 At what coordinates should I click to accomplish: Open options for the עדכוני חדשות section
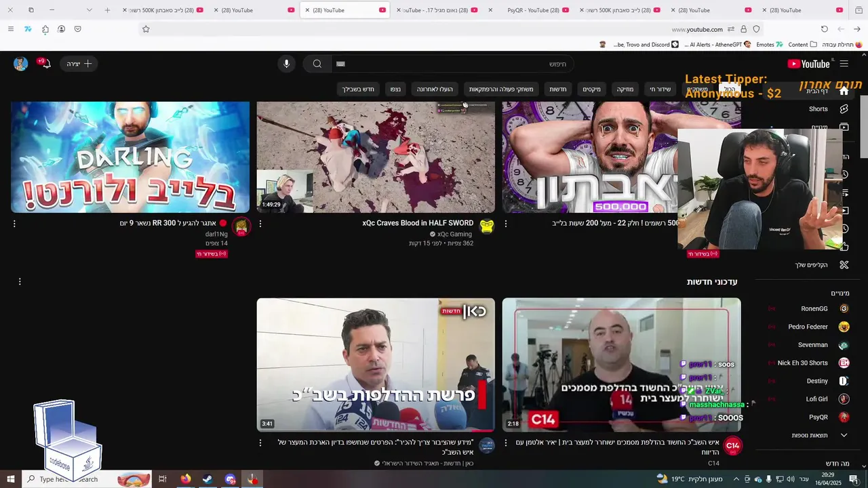coord(20,281)
